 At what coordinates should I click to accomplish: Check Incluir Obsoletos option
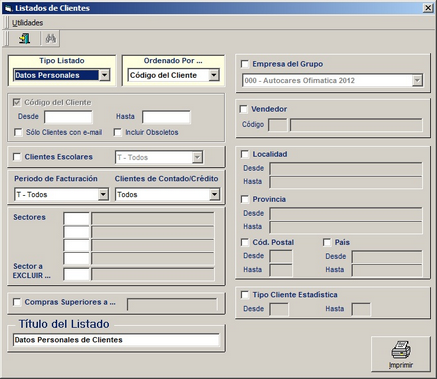117,132
